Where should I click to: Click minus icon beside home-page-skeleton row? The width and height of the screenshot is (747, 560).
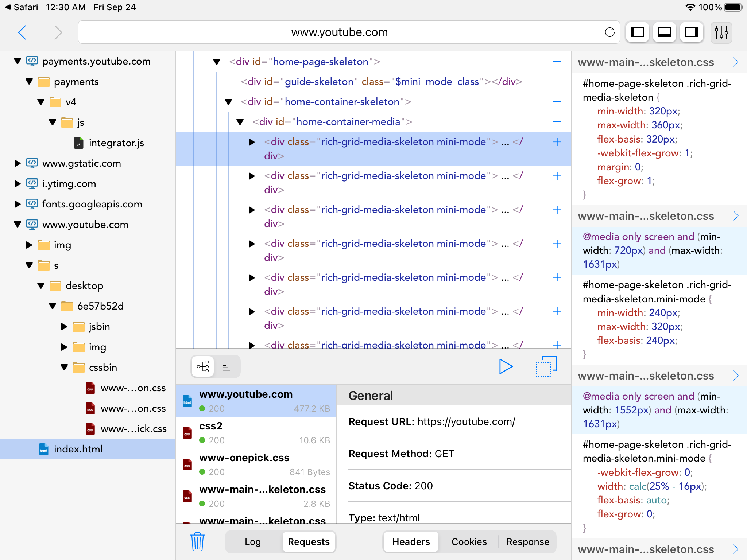click(557, 62)
